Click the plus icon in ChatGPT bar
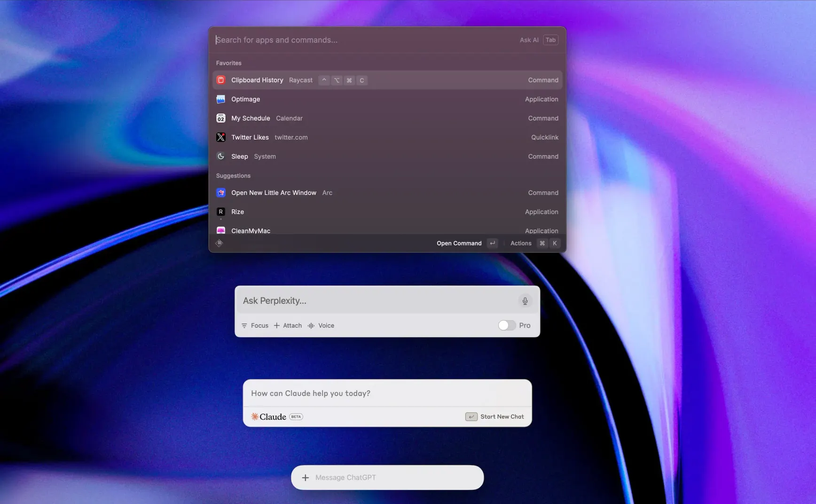The width and height of the screenshot is (816, 504). [x=306, y=478]
